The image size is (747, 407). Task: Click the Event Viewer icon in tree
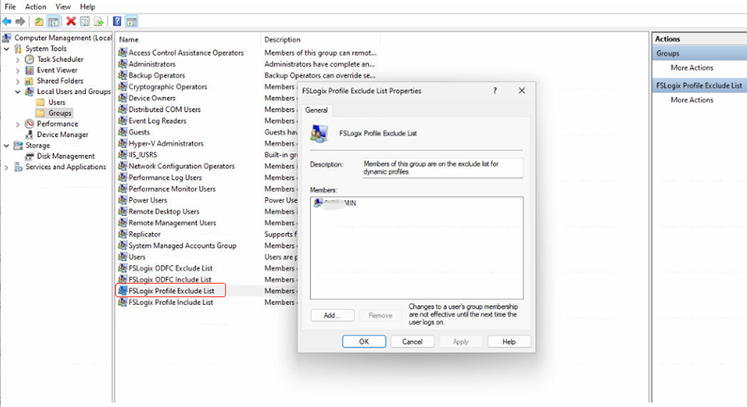pyautogui.click(x=30, y=70)
